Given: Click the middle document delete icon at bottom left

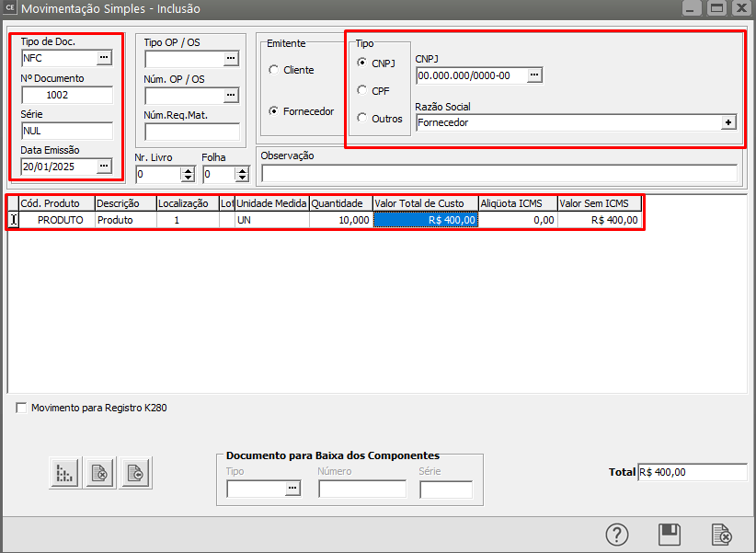Looking at the screenshot, I should (x=99, y=473).
